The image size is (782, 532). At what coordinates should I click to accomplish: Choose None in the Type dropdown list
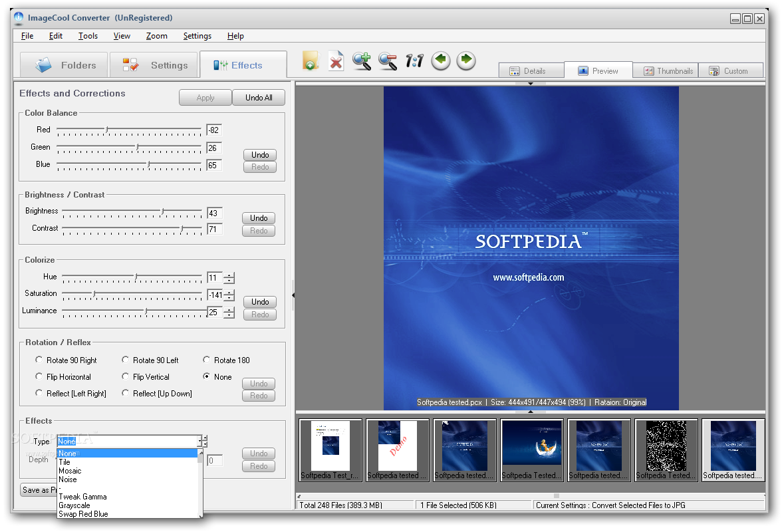pyautogui.click(x=128, y=454)
